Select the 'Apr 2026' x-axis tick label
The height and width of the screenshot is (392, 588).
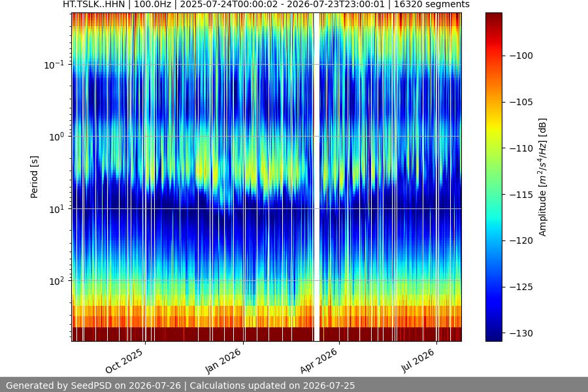(319, 361)
